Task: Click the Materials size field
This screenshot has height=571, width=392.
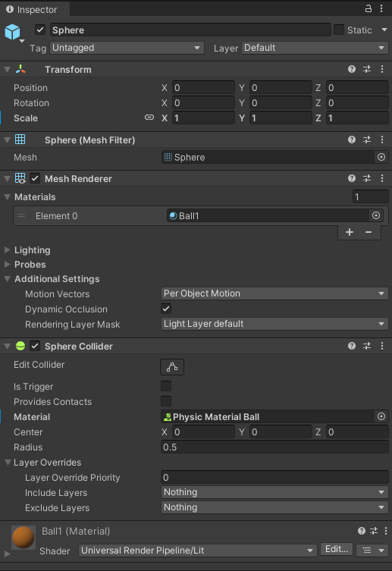Action: pyautogui.click(x=370, y=196)
